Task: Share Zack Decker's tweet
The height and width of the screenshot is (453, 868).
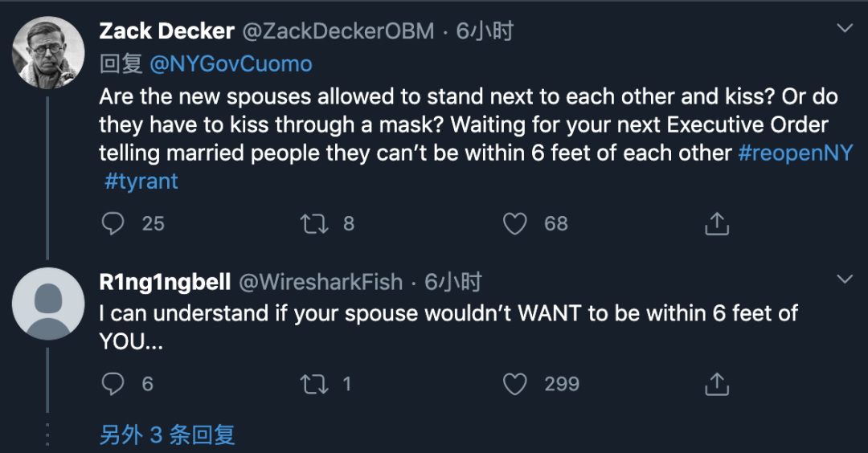Action: [x=716, y=224]
